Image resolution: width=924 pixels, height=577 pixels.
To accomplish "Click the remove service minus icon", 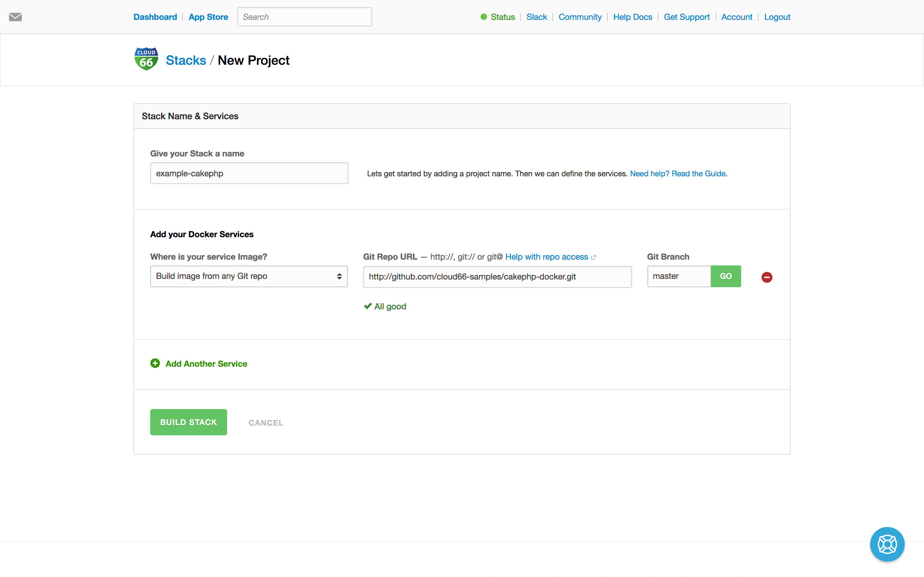I will coord(766,277).
